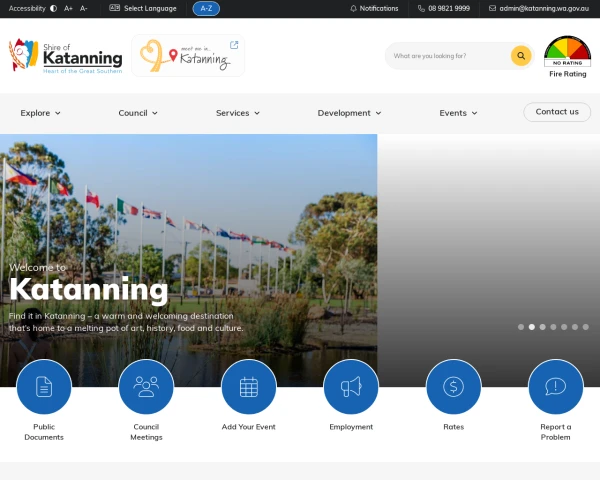
Task: Open the Fire Rating gauge
Action: tap(567, 51)
